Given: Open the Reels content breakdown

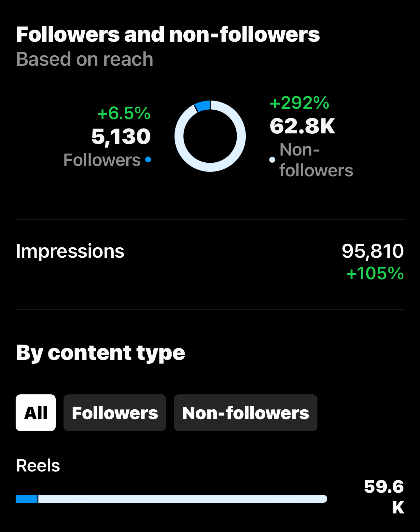Looking at the screenshot, I should pyautogui.click(x=38, y=465).
